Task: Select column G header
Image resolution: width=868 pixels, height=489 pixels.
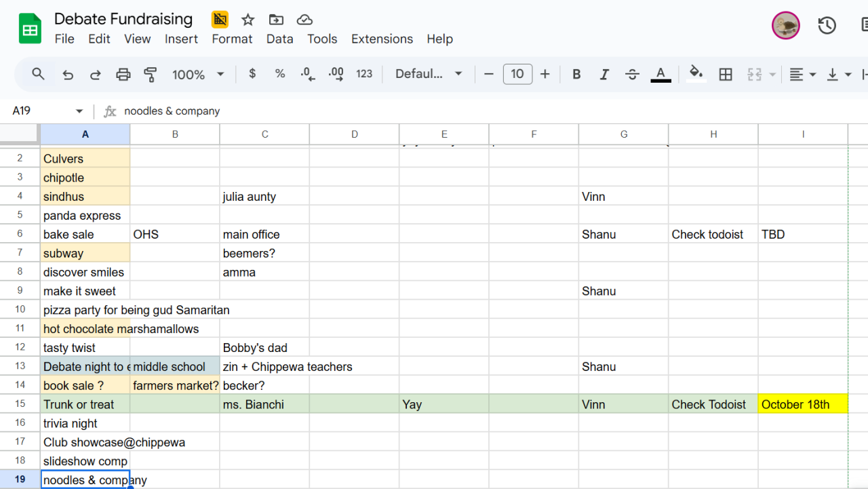Action: (x=624, y=134)
